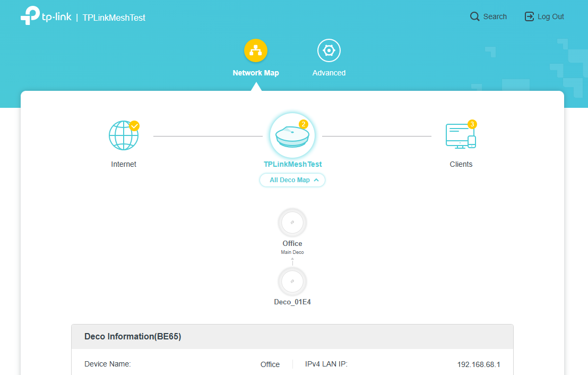Switch to the Network Map tab

pyautogui.click(x=256, y=73)
